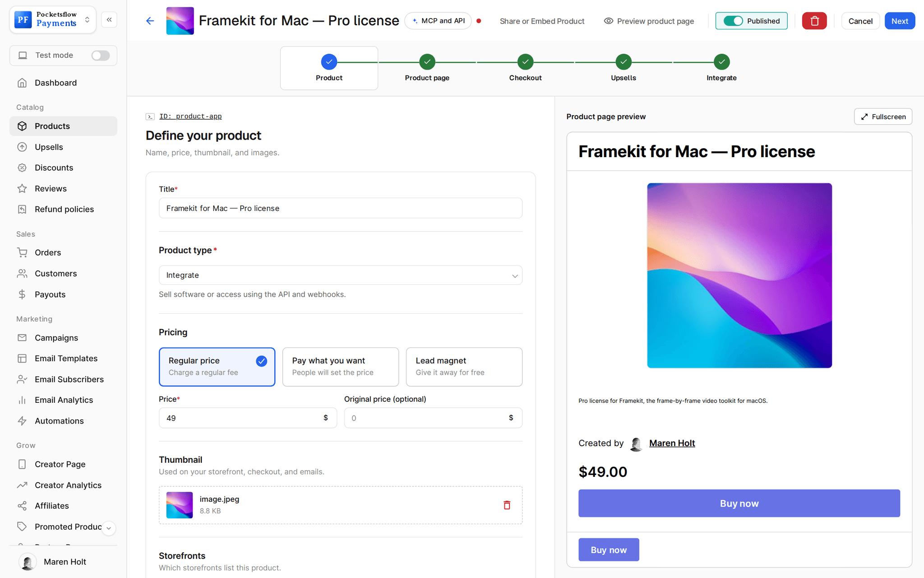Click the red delete product trash button
The width and height of the screenshot is (924, 578).
coord(814,21)
